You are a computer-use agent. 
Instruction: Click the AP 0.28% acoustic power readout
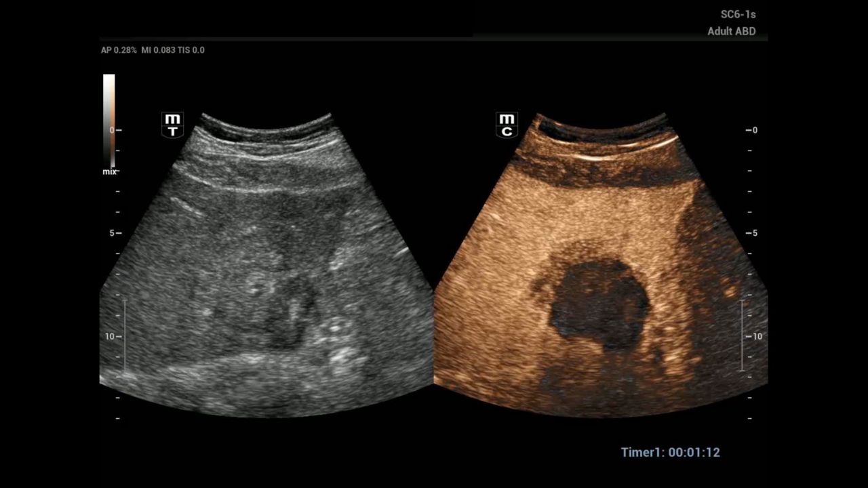[x=119, y=50]
